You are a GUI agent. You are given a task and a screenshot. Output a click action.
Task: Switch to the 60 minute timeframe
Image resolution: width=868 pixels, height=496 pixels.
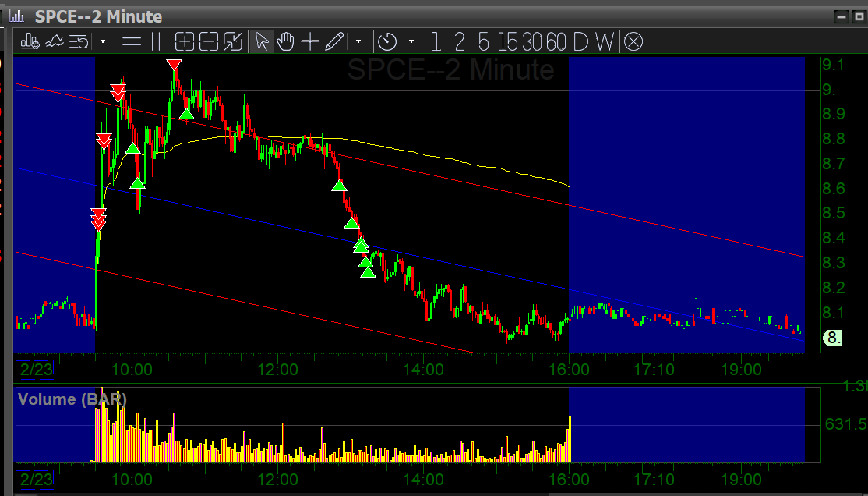(556, 41)
